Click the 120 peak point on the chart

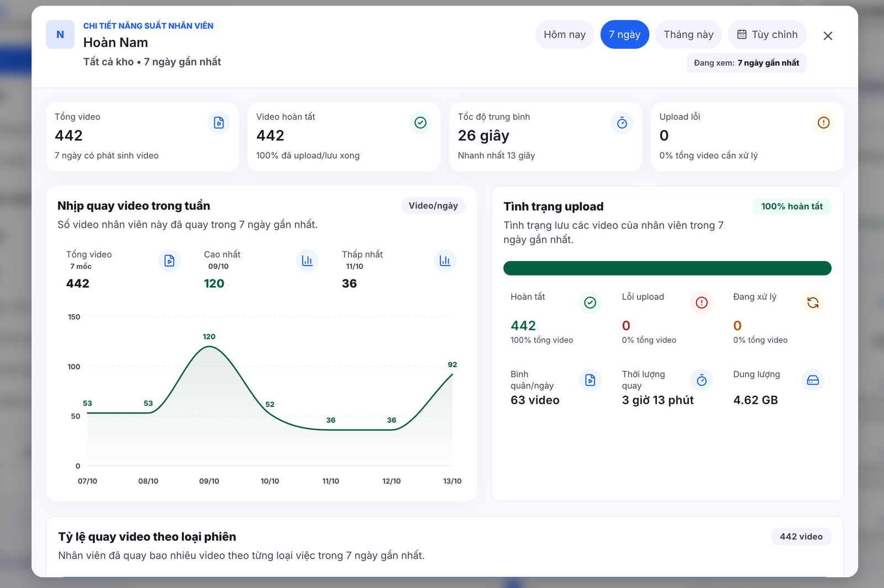coord(209,346)
